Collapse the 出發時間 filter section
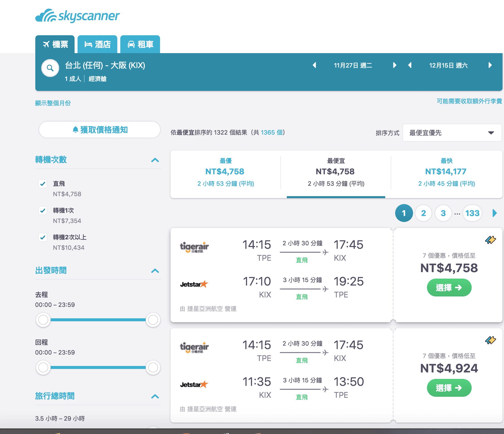 tap(155, 271)
